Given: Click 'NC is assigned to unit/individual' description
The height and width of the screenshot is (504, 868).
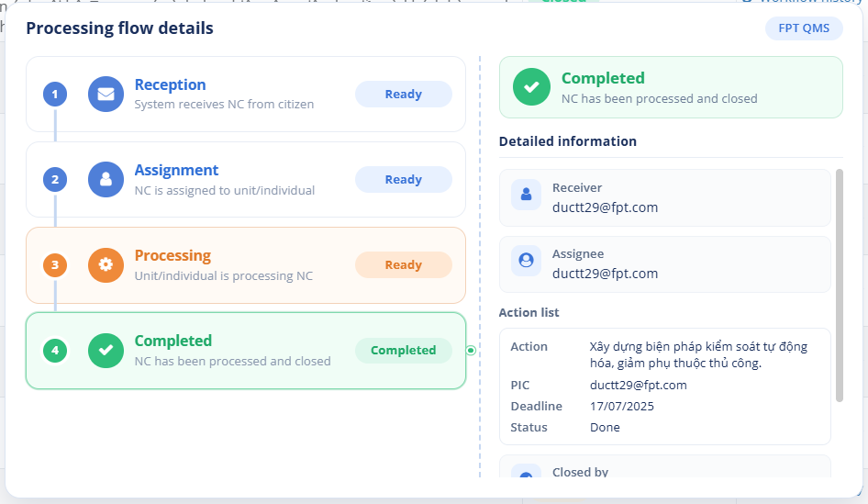Looking at the screenshot, I should click(x=224, y=191).
